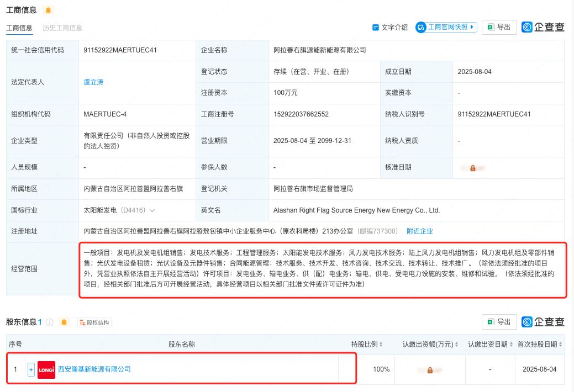The width and height of the screenshot is (574, 392).
Task: Click company name 阿拉善右旗源能新能源有限公司
Action: click(319, 50)
